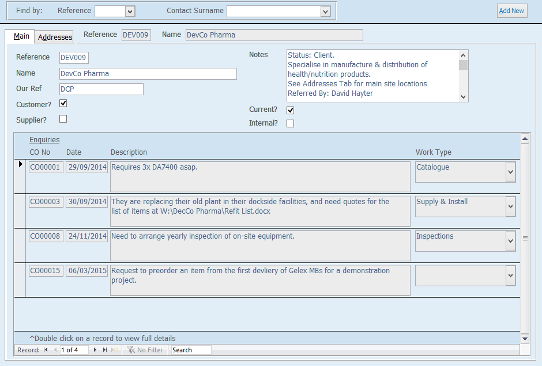Screen dimensions: 542x366
Task: Open Work Type dropdown for Inspections
Action: [511, 241]
